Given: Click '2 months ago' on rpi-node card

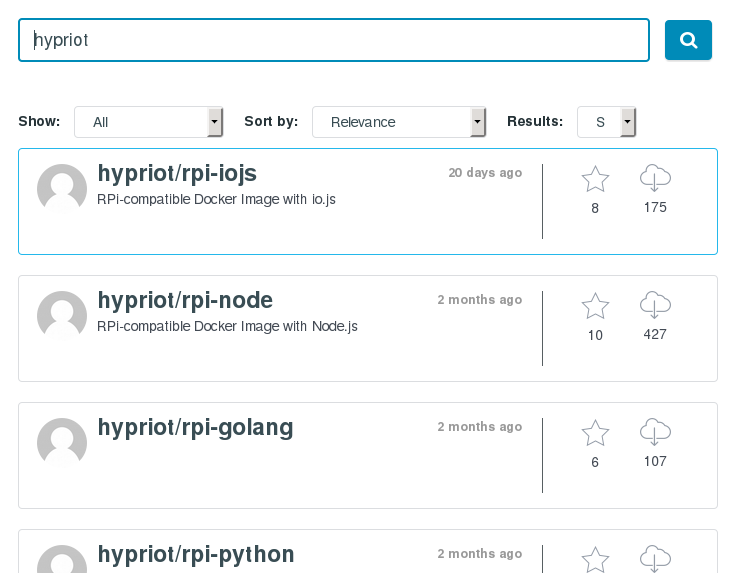Looking at the screenshot, I should click(x=479, y=300).
